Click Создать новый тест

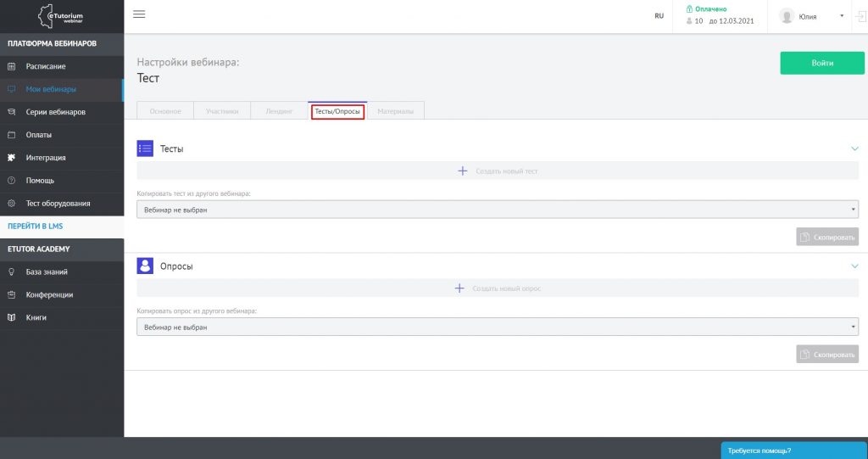498,171
